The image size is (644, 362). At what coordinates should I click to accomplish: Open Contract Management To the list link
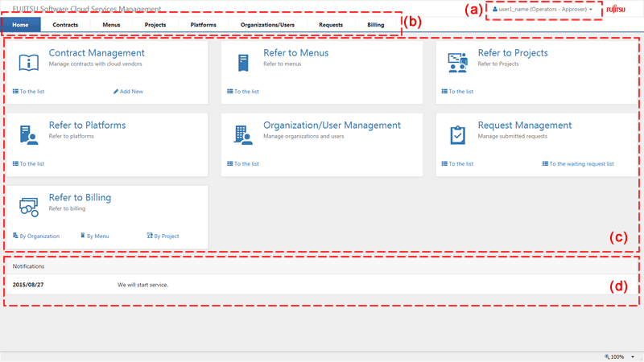tap(28, 92)
